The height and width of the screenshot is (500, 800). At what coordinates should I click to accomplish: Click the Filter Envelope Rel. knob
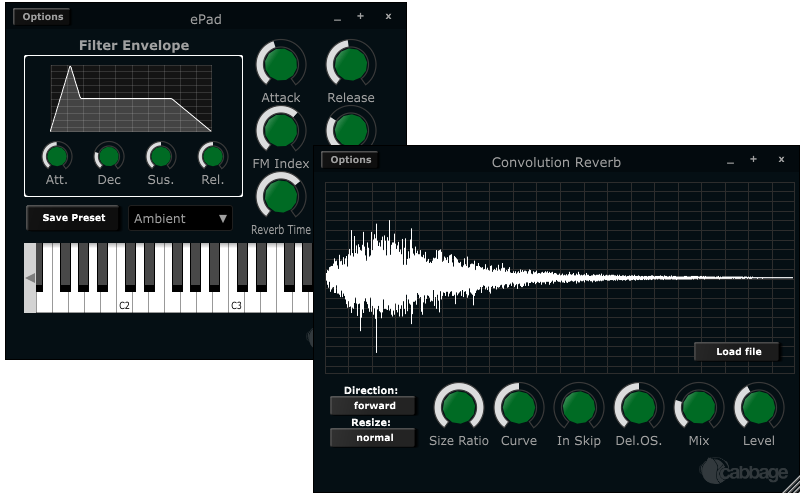pos(212,156)
